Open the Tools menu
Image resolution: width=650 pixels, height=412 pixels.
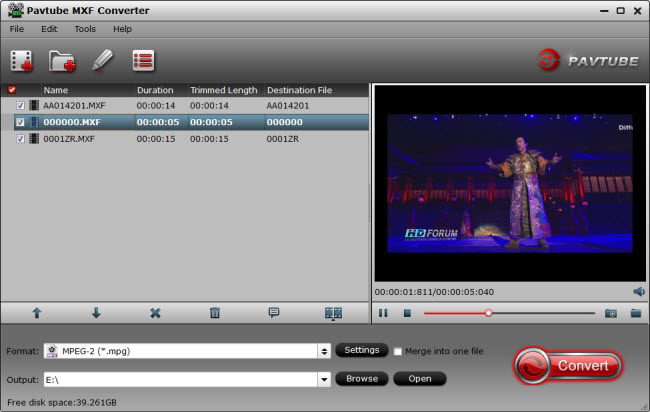click(x=85, y=29)
